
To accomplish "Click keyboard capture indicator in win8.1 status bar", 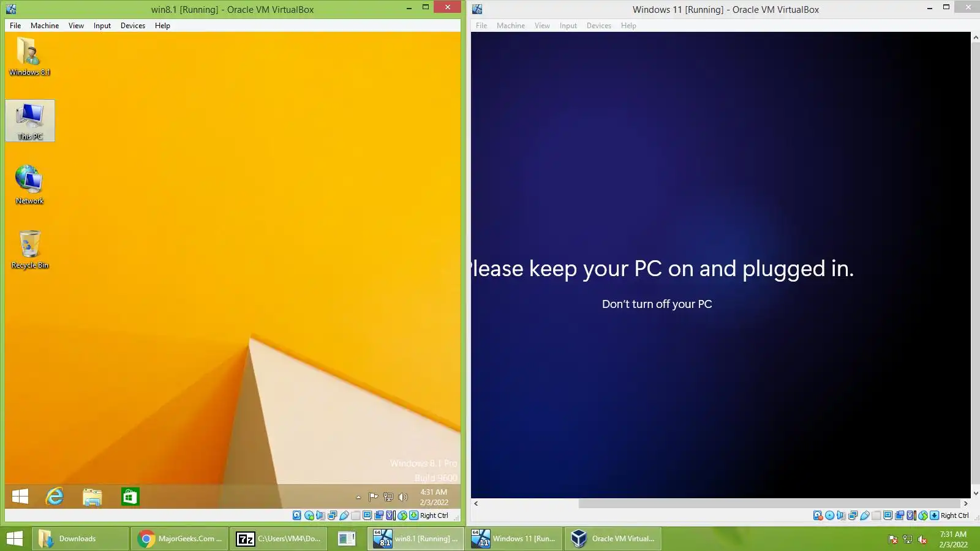I will pyautogui.click(x=414, y=515).
